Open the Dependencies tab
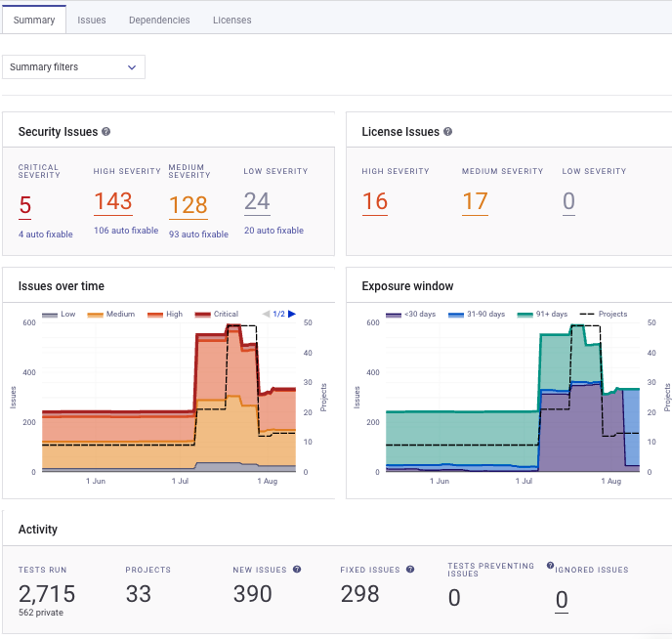Viewport: 672px width, 639px height. click(x=159, y=20)
